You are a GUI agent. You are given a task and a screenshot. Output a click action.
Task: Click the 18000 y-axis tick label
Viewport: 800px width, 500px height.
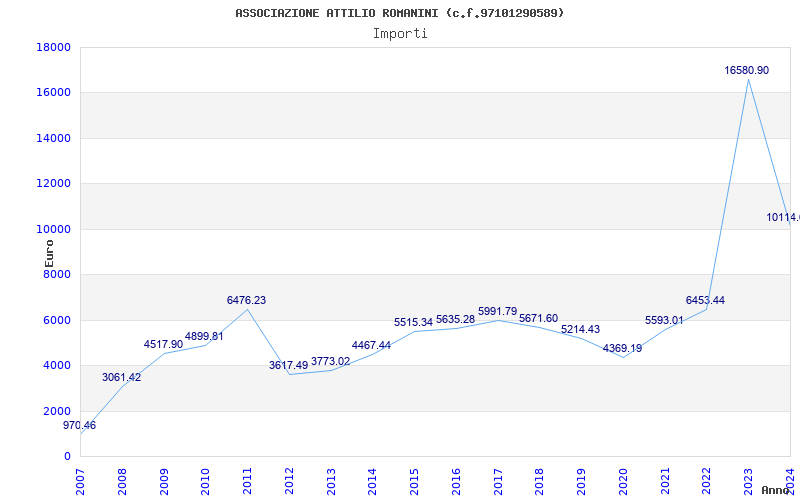[x=53, y=47]
